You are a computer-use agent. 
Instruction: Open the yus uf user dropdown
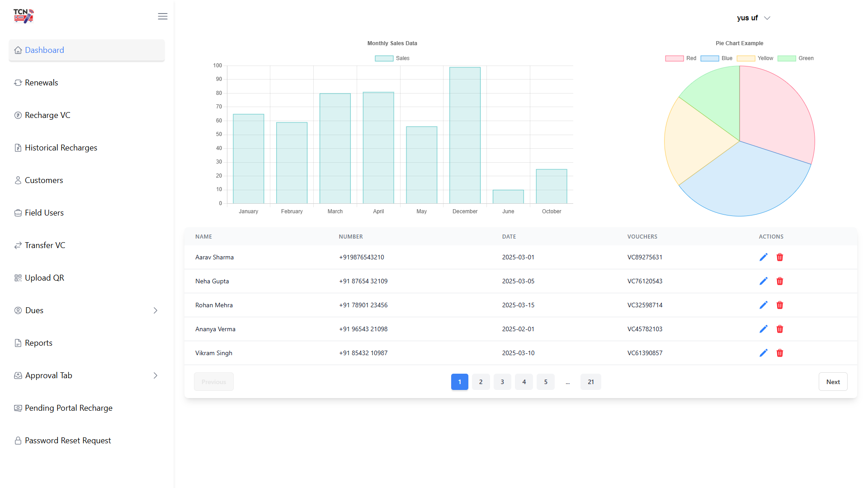point(753,18)
